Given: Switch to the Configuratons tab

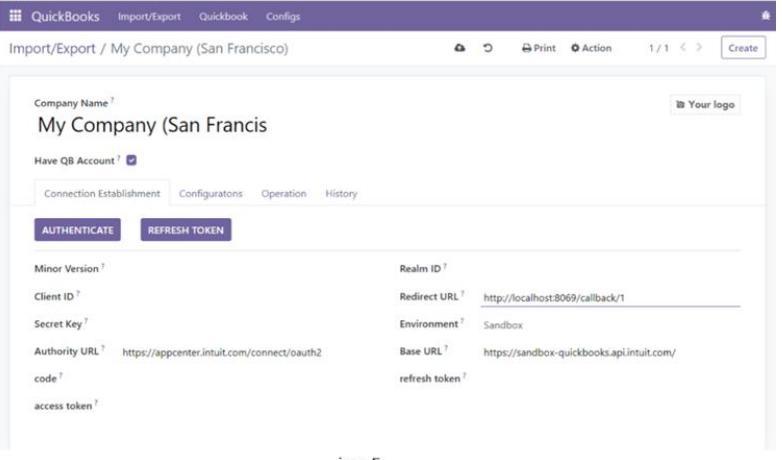Looking at the screenshot, I should [210, 194].
